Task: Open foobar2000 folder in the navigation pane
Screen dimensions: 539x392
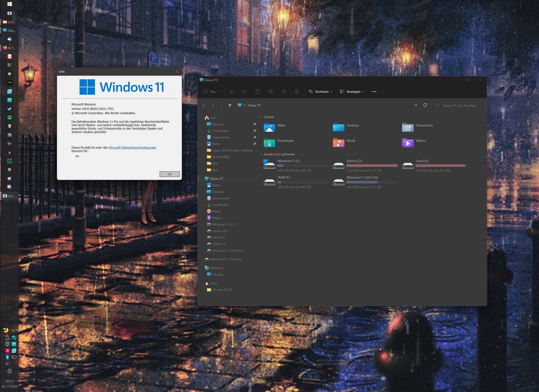Action: point(218,157)
